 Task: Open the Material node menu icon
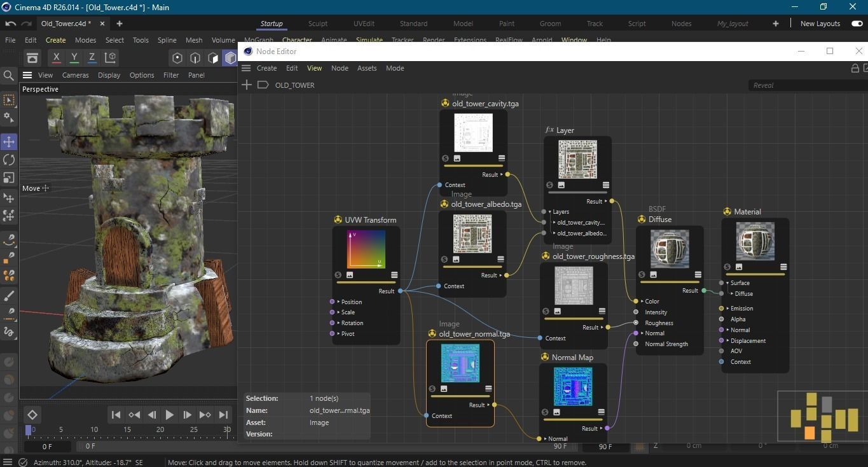(x=783, y=267)
